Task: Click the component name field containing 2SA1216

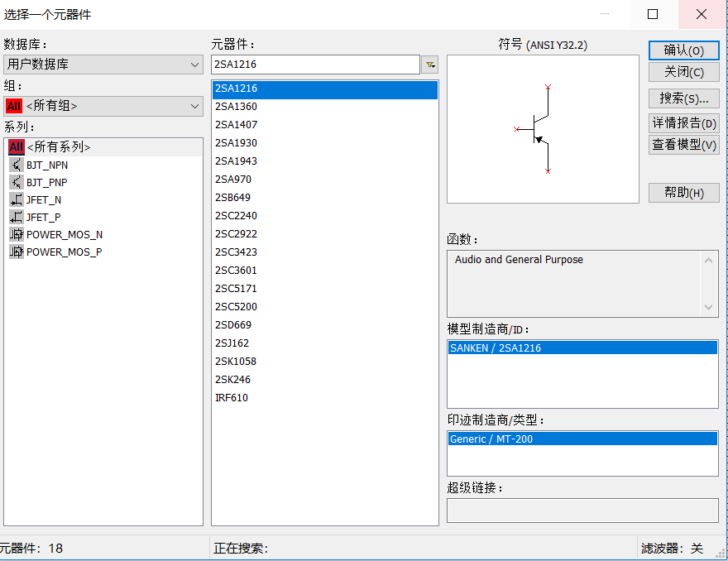Action: pos(316,65)
